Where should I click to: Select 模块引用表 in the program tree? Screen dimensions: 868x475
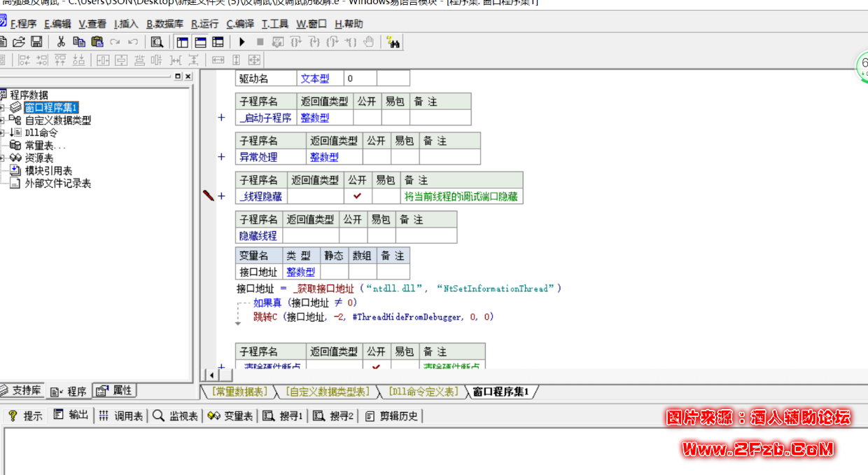tap(48, 171)
